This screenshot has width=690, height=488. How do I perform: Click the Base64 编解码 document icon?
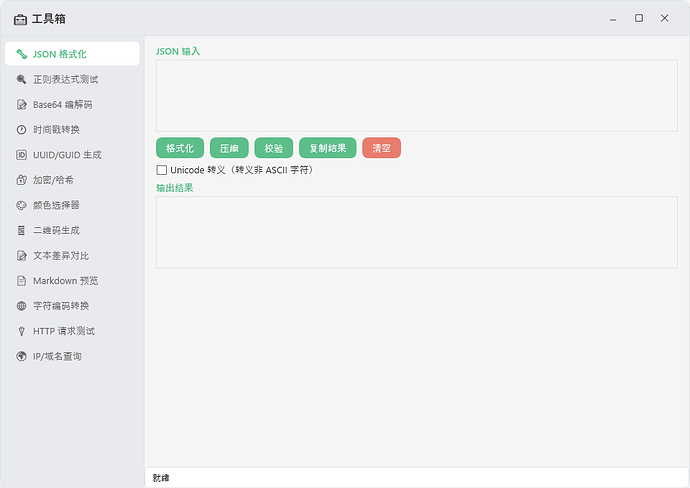22,105
